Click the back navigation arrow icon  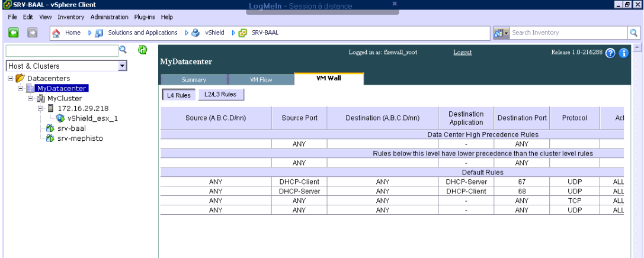click(11, 33)
